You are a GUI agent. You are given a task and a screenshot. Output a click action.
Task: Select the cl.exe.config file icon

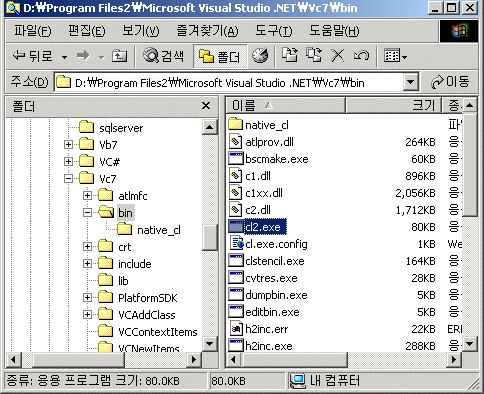click(x=237, y=244)
